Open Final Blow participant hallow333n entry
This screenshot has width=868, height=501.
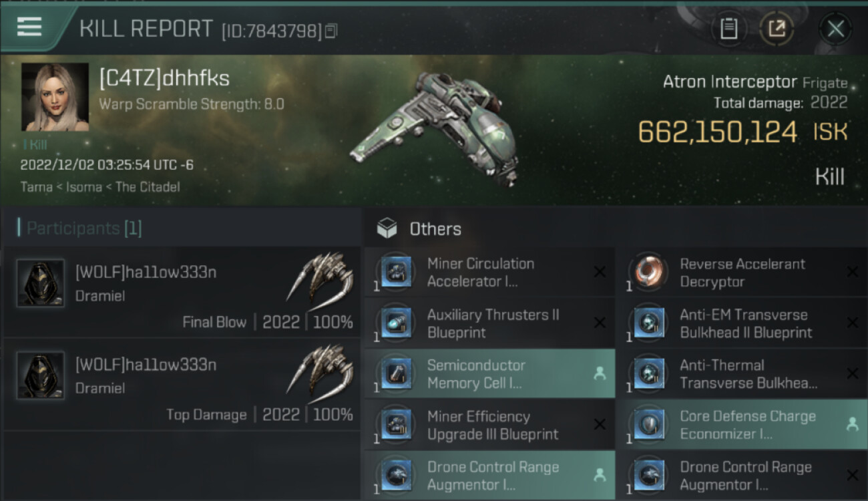pyautogui.click(x=182, y=293)
